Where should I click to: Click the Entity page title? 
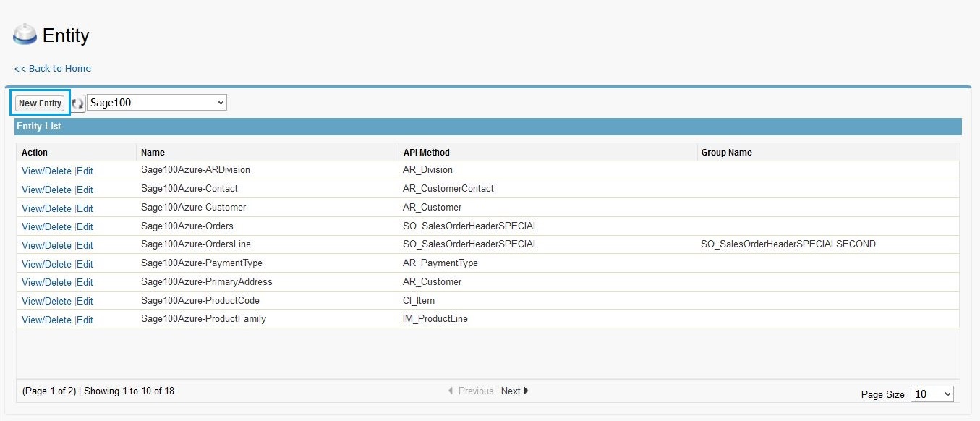(x=66, y=35)
